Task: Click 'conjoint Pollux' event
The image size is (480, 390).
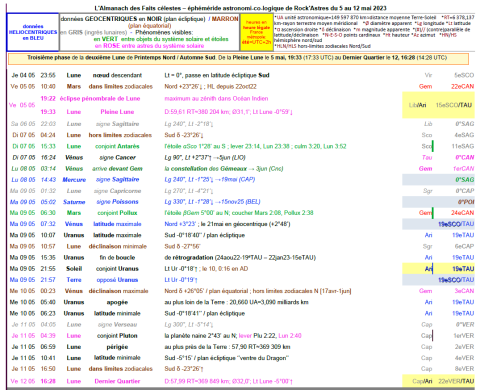Action: tap(117, 213)
